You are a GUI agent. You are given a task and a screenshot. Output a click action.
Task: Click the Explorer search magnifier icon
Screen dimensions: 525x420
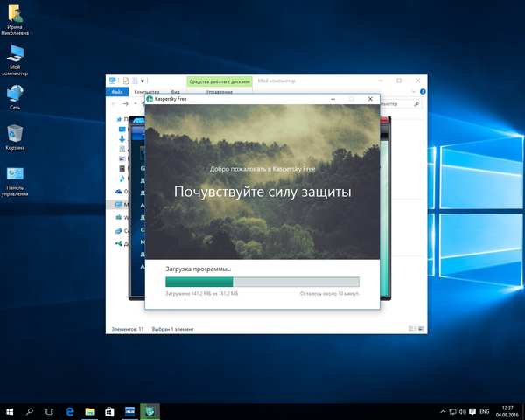tap(416, 104)
